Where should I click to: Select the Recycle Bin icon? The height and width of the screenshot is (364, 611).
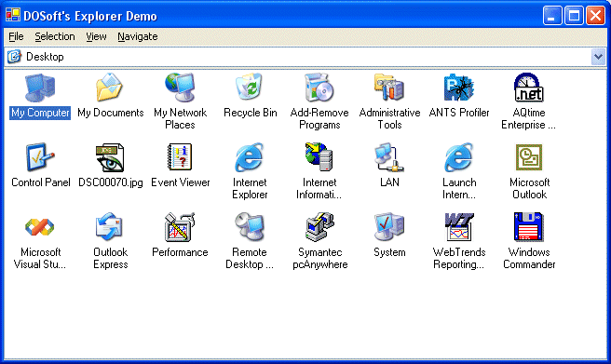tap(250, 88)
